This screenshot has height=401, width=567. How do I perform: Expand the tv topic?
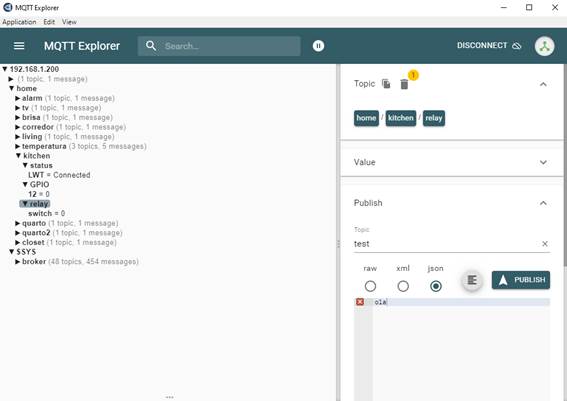pyautogui.click(x=17, y=108)
